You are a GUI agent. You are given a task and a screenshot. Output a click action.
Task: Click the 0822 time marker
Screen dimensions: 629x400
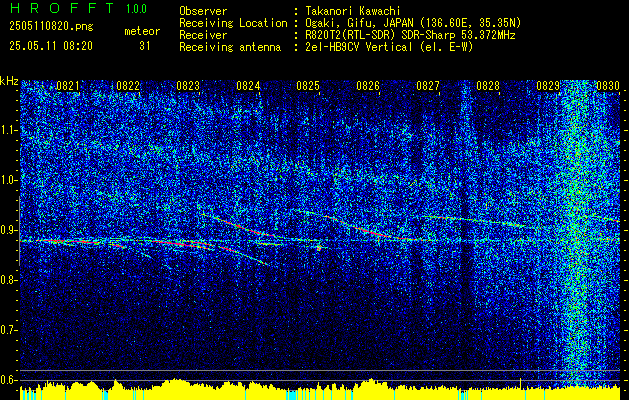(128, 86)
